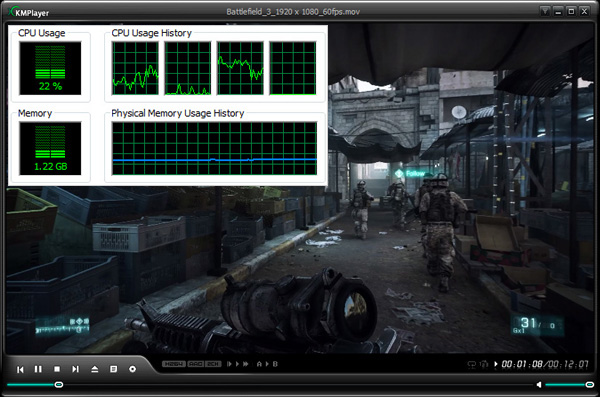Skip to the previous track
Viewport: 600px width, 397px height.
point(20,369)
